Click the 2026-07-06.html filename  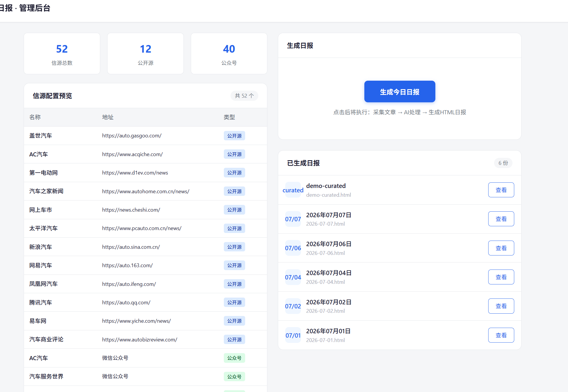[x=325, y=253]
